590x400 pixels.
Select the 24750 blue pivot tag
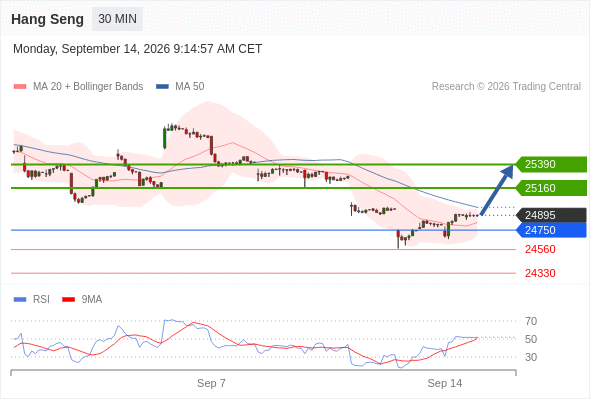551,230
